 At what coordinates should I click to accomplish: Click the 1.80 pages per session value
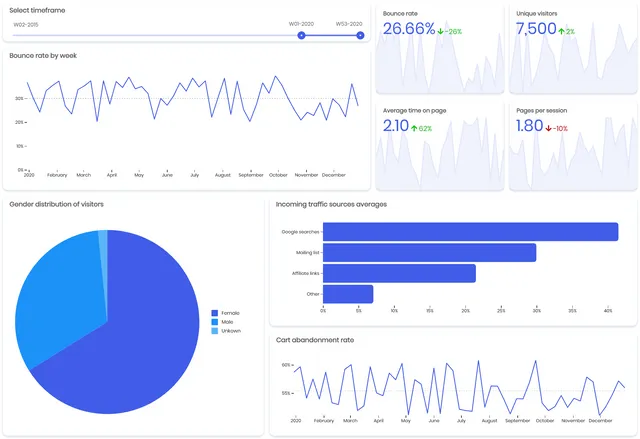(529, 126)
